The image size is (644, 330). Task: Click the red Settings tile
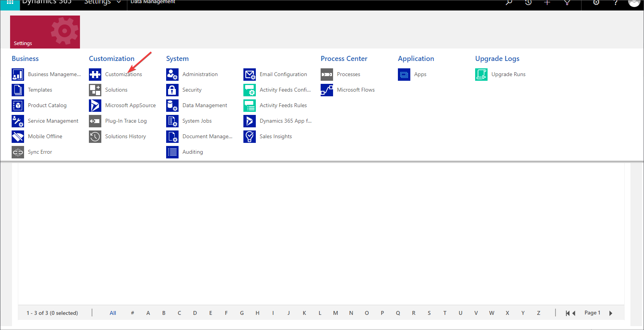tap(45, 32)
